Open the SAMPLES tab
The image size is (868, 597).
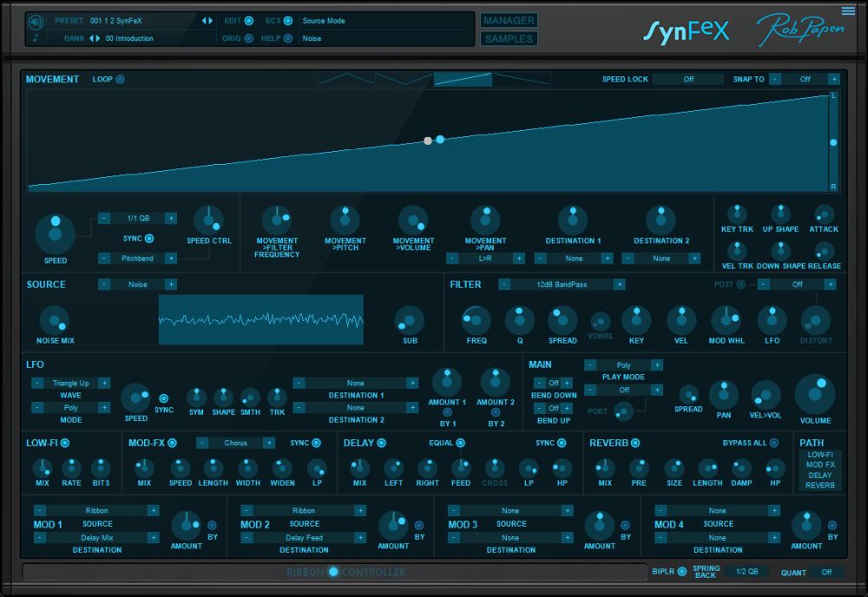[x=509, y=39]
